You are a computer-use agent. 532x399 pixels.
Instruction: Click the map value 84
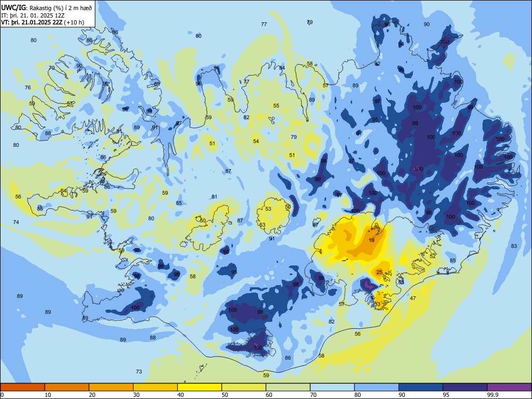point(282,68)
